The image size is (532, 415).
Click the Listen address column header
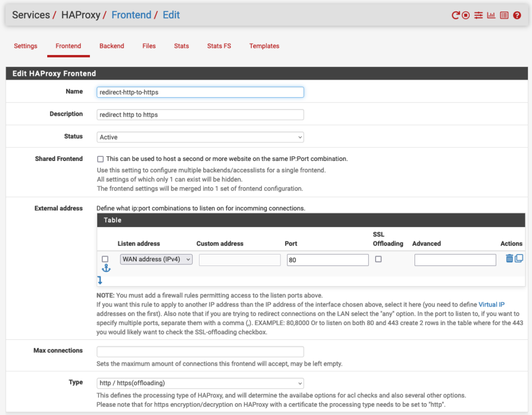pos(139,244)
